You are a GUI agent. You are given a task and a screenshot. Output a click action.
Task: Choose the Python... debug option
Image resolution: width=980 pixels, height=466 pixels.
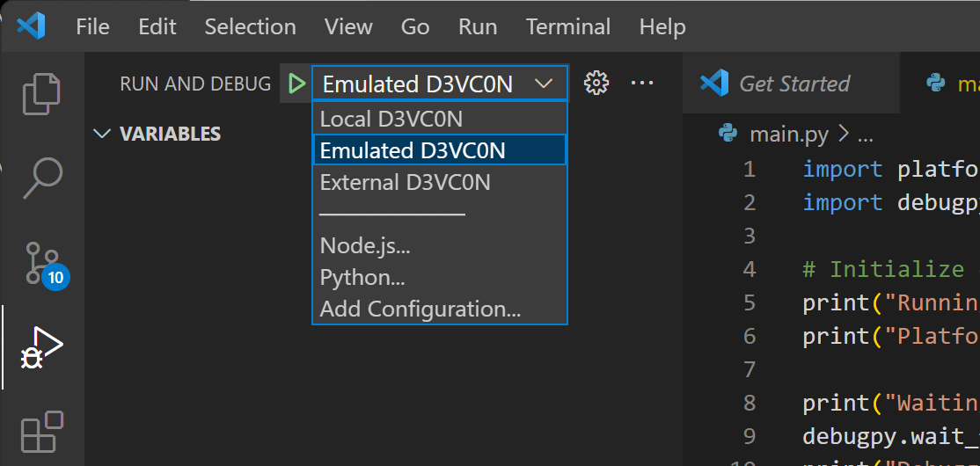coord(362,278)
